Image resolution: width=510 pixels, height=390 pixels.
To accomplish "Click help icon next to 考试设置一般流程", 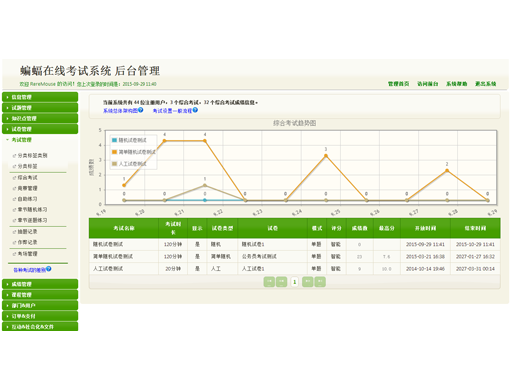I will (x=195, y=110).
